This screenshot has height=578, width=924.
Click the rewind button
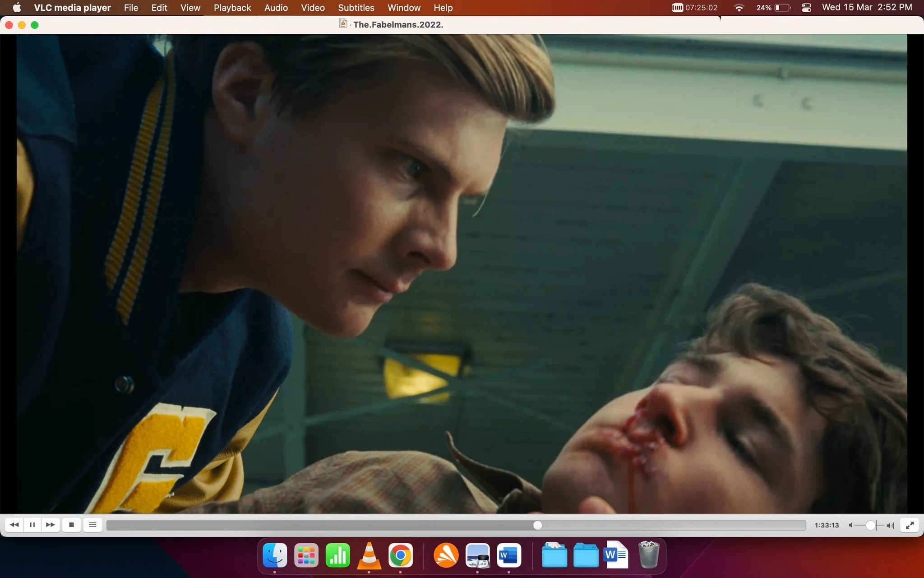click(x=14, y=525)
